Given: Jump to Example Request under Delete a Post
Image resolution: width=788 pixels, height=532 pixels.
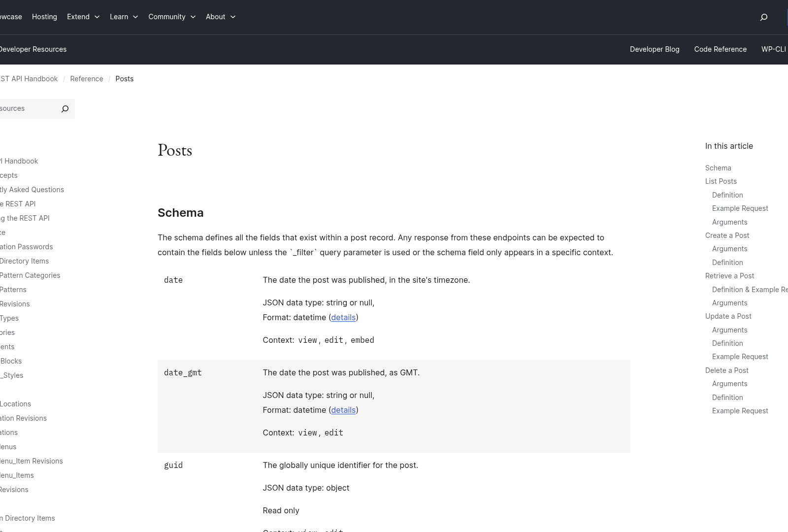Looking at the screenshot, I should (740, 411).
